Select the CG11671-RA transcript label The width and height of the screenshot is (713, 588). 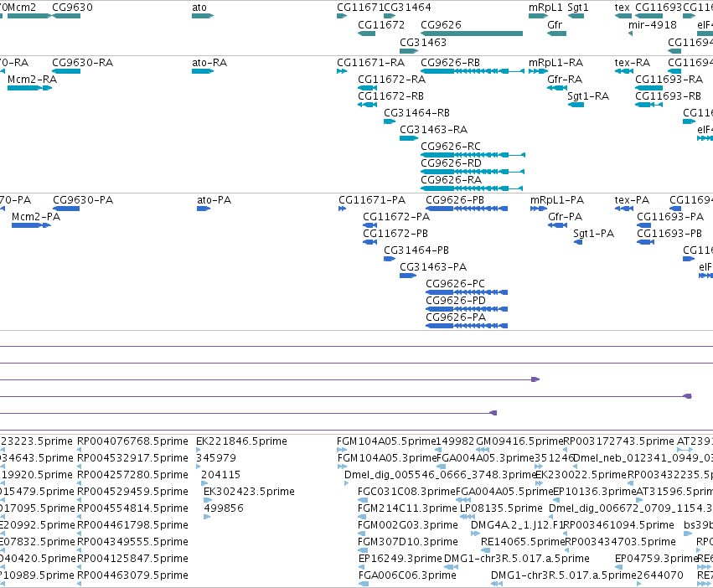click(x=370, y=63)
